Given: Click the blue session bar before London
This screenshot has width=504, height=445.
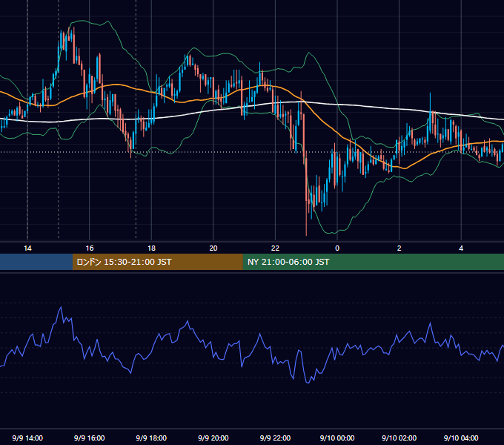Looking at the screenshot, I should coord(36,262).
